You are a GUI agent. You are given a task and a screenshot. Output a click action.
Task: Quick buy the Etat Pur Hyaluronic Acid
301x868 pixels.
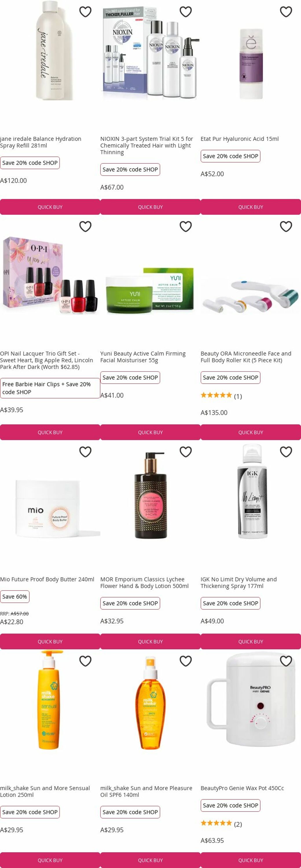coord(251,207)
